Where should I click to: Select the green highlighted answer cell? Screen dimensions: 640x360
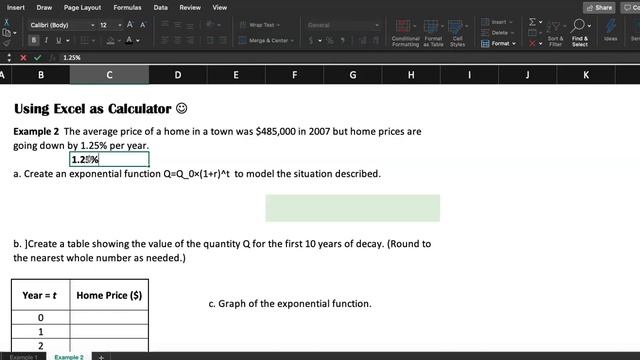pyautogui.click(x=353, y=208)
